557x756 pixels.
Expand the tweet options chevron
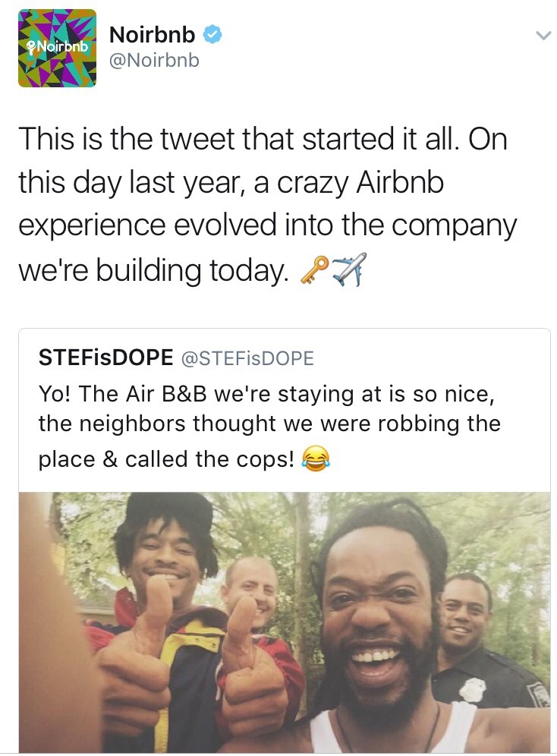click(x=542, y=36)
